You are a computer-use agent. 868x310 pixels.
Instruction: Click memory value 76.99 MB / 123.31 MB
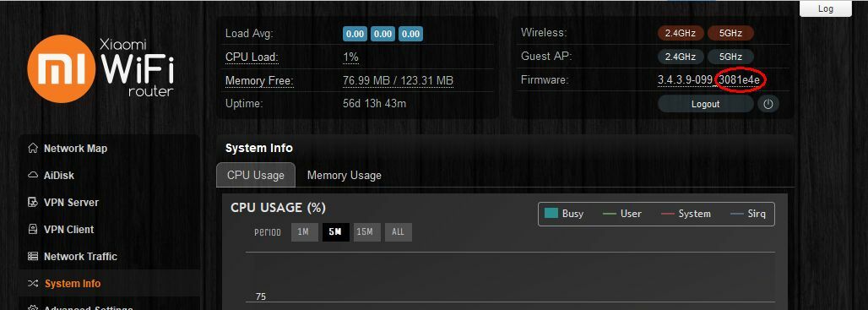(398, 81)
